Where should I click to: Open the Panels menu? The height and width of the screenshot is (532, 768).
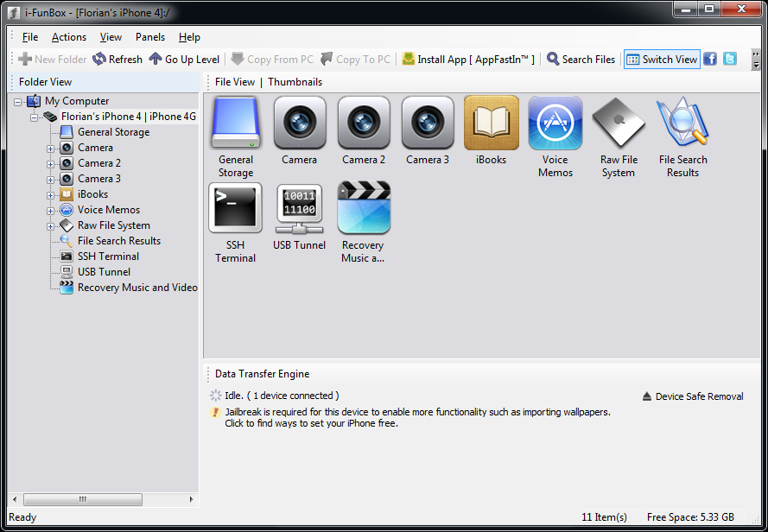coord(150,37)
